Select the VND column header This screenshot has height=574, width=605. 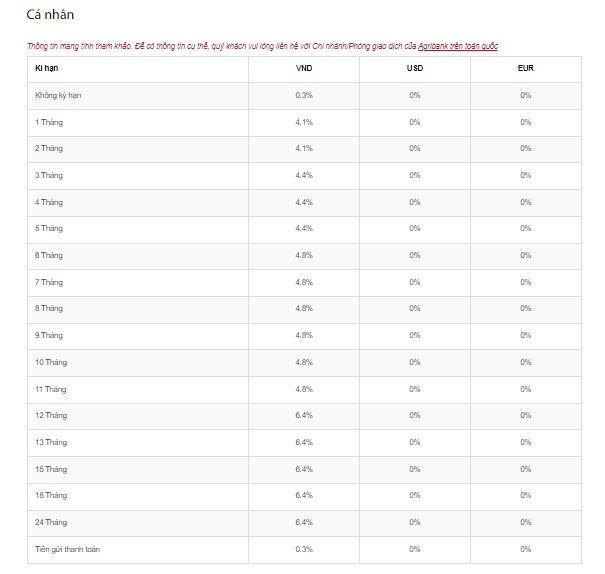[304, 68]
